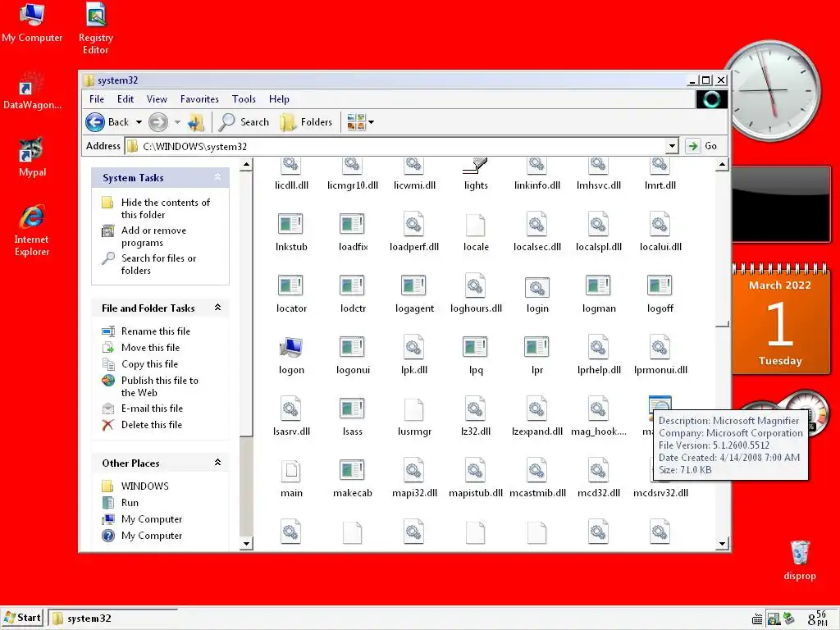Select the logoff executable icon

coord(660,294)
